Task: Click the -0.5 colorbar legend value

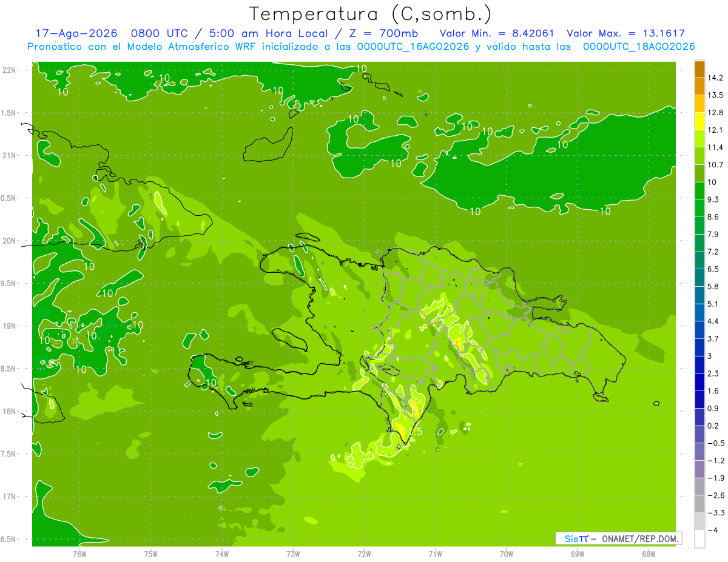Action: point(715,443)
